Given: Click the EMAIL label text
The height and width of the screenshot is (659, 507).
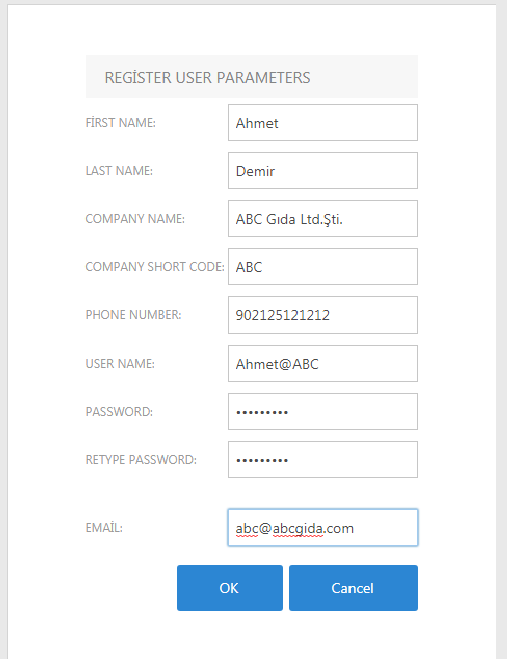Looking at the screenshot, I should click(104, 527).
